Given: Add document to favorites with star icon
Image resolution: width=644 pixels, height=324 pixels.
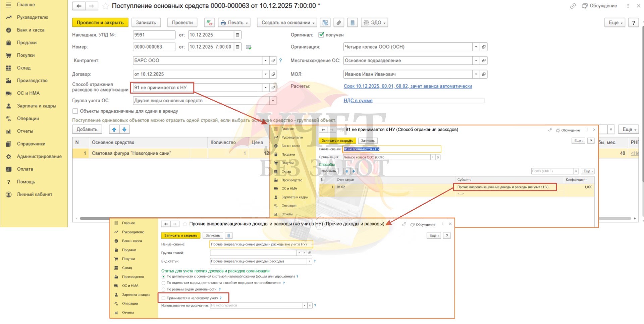Looking at the screenshot, I should tap(105, 6).
